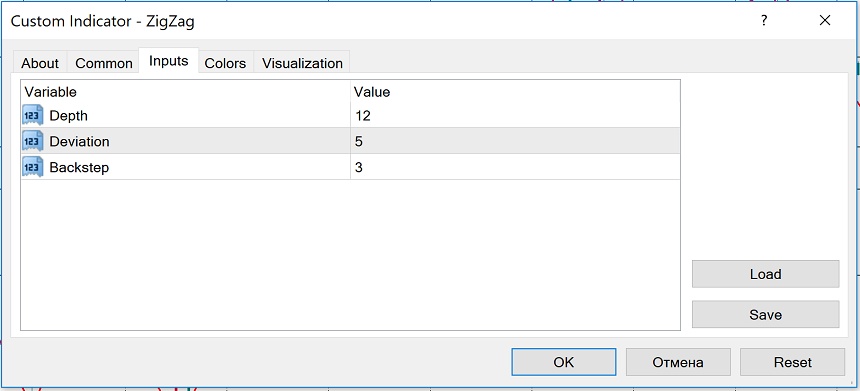Image resolution: width=860 pixels, height=391 pixels.
Task: Open the Common tab
Action: tap(104, 63)
